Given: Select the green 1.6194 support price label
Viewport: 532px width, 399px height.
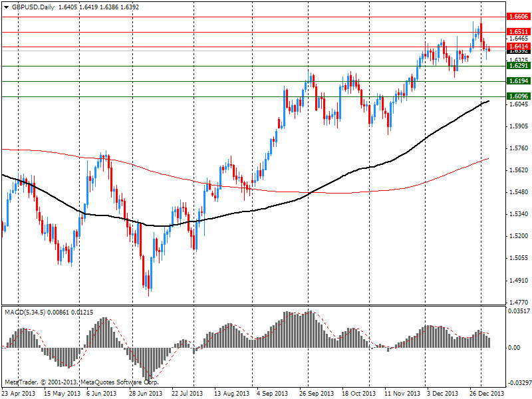Looking at the screenshot, I should pos(517,81).
